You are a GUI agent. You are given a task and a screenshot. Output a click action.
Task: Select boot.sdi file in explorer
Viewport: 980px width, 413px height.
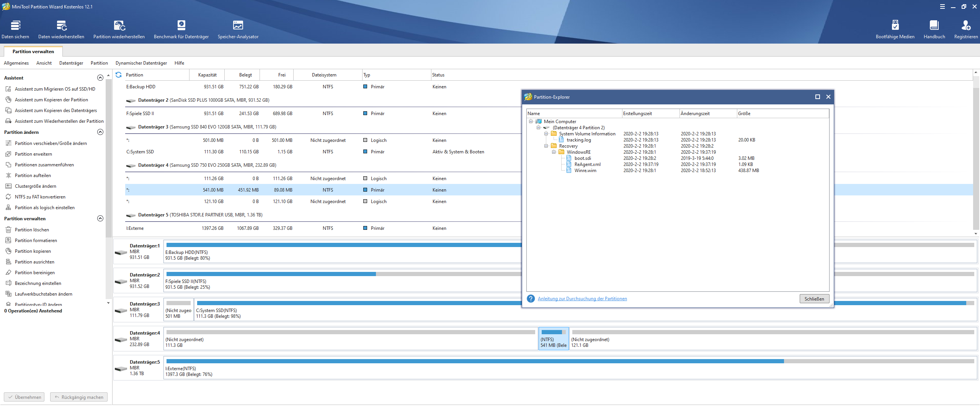(x=583, y=158)
